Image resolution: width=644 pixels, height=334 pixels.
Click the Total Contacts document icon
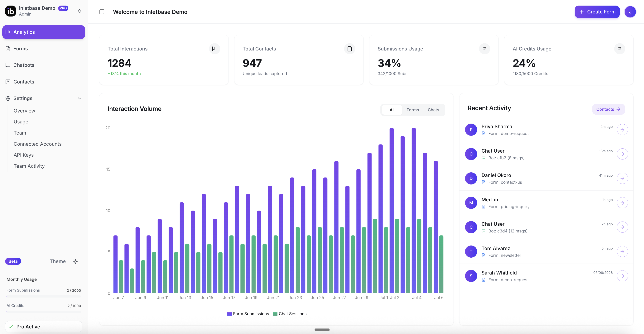point(349,49)
